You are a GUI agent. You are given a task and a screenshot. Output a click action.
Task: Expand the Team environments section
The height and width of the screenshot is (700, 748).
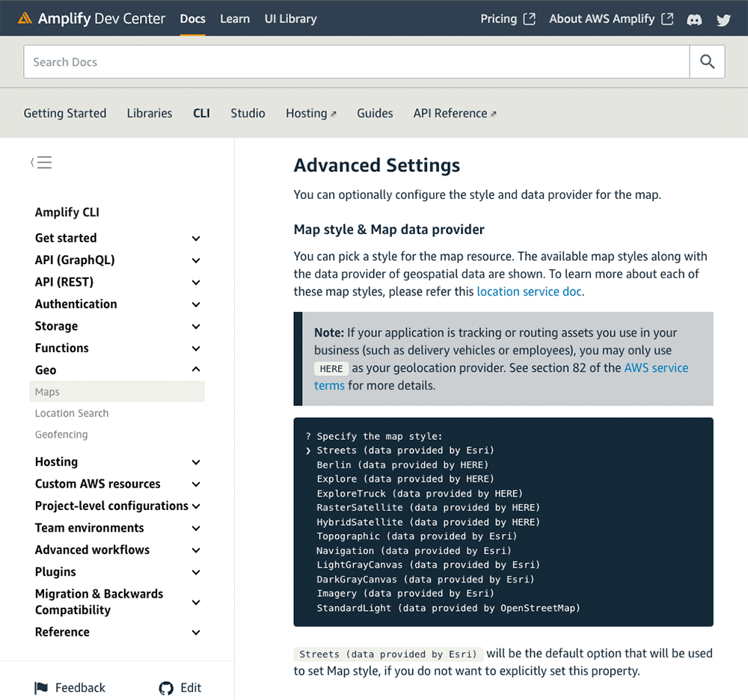(x=195, y=528)
